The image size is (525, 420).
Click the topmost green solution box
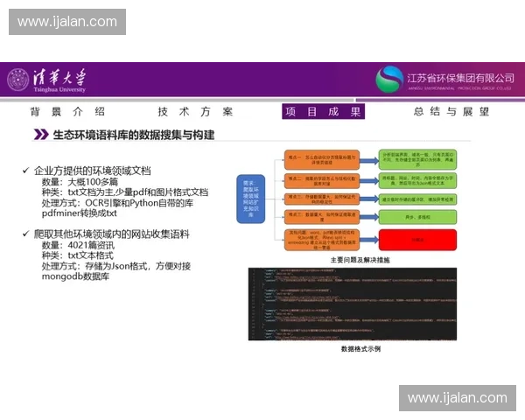click(x=417, y=160)
